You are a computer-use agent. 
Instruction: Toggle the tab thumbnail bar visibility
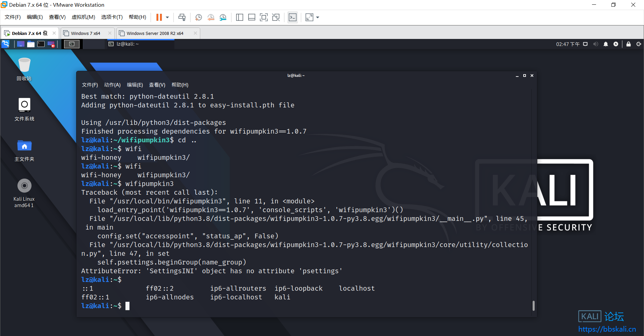(x=252, y=17)
